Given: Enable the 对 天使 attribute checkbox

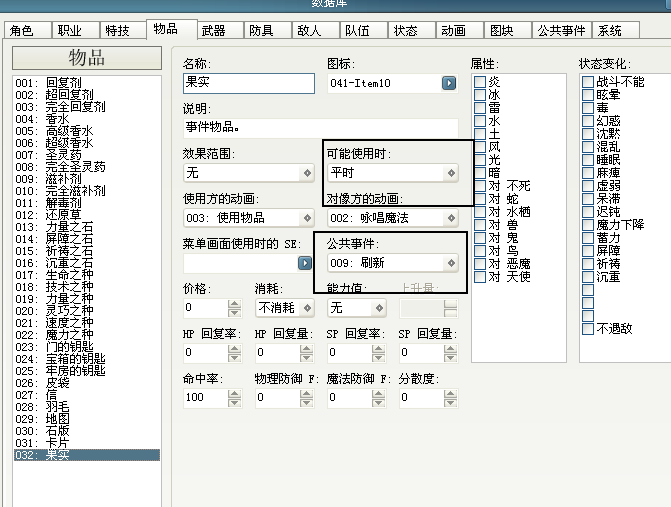Looking at the screenshot, I should (x=480, y=277).
